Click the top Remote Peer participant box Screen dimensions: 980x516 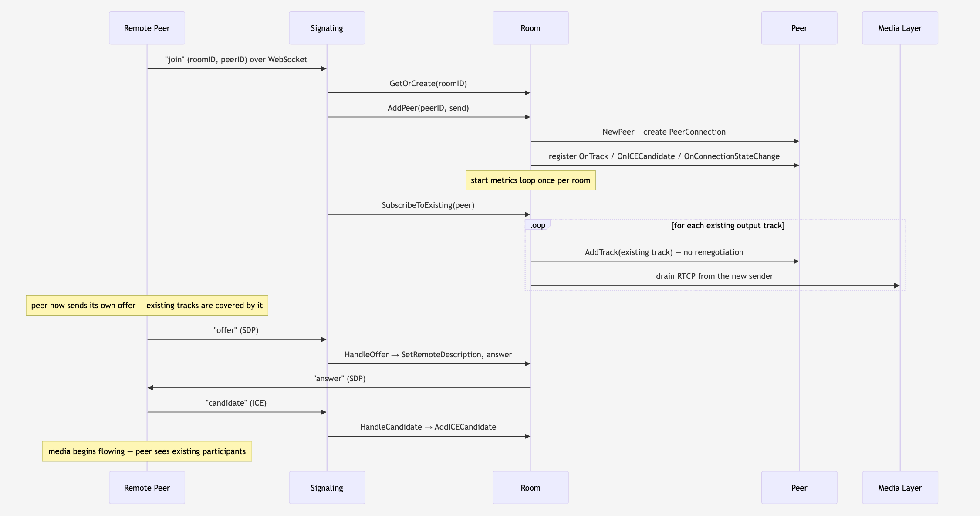pos(147,28)
